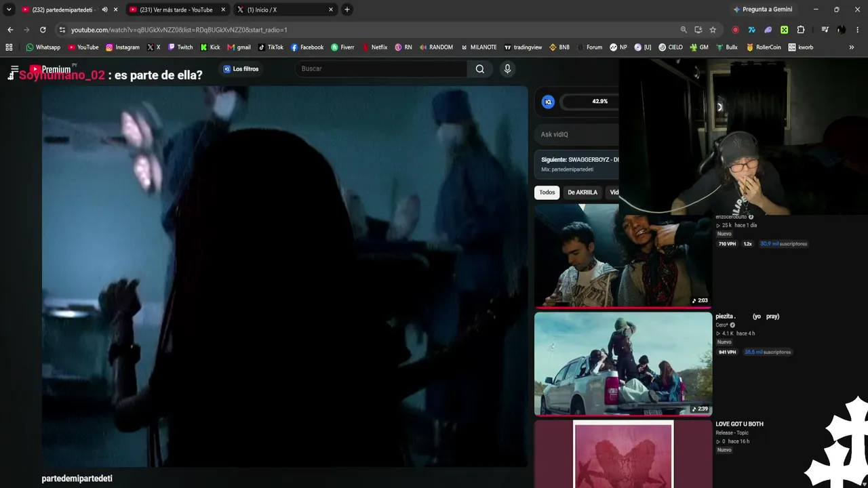Click the YouTube search magnifier button
The width and height of the screenshot is (868, 488).
coord(480,68)
